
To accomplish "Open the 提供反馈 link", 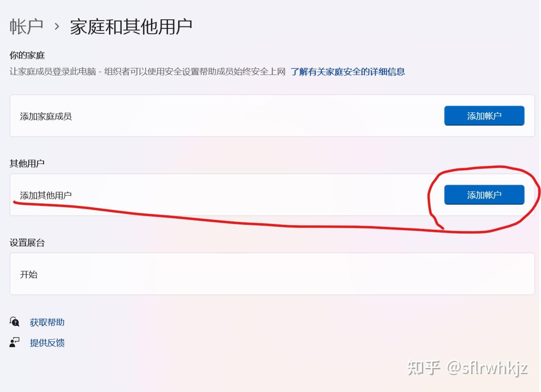I will pos(47,343).
